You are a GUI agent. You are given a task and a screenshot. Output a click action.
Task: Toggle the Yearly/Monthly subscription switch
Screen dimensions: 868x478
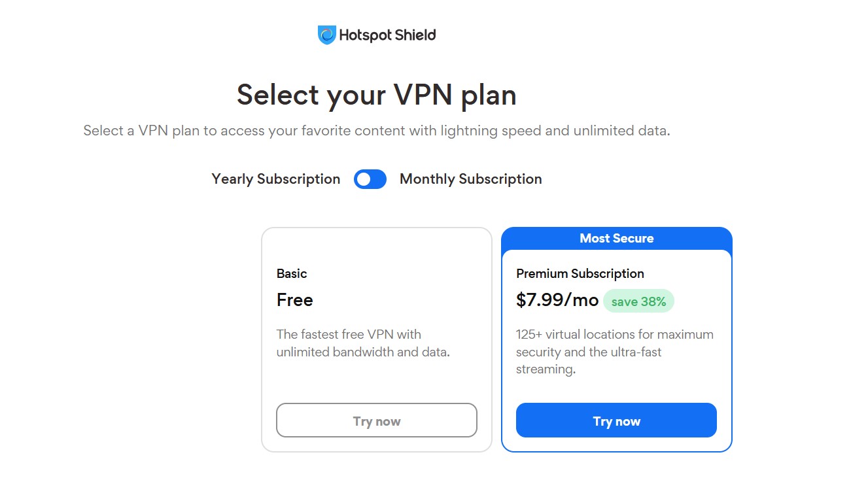[x=370, y=179]
